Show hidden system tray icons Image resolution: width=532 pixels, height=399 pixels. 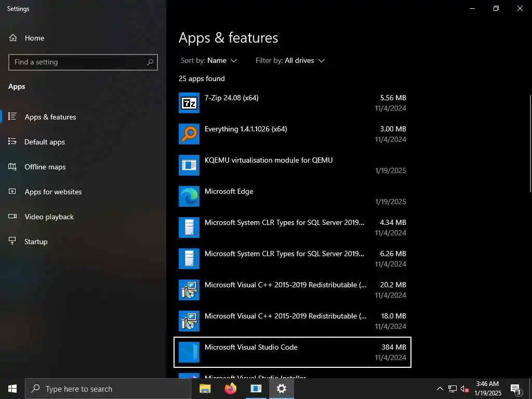click(440, 389)
